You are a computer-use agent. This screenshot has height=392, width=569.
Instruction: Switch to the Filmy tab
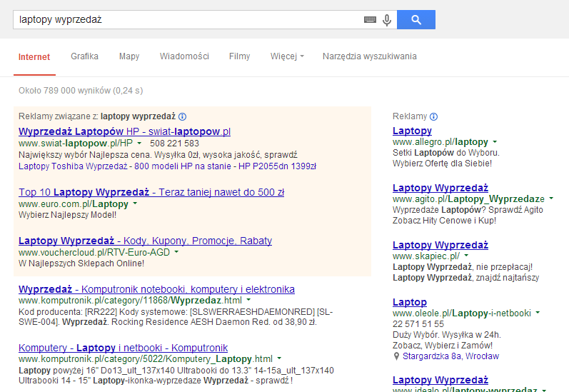tap(239, 56)
